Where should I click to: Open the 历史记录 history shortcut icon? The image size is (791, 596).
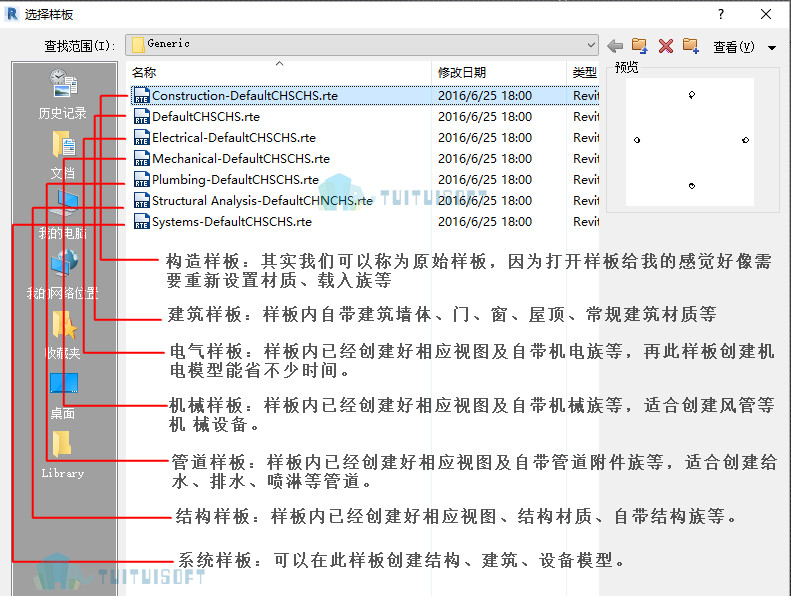[x=63, y=94]
